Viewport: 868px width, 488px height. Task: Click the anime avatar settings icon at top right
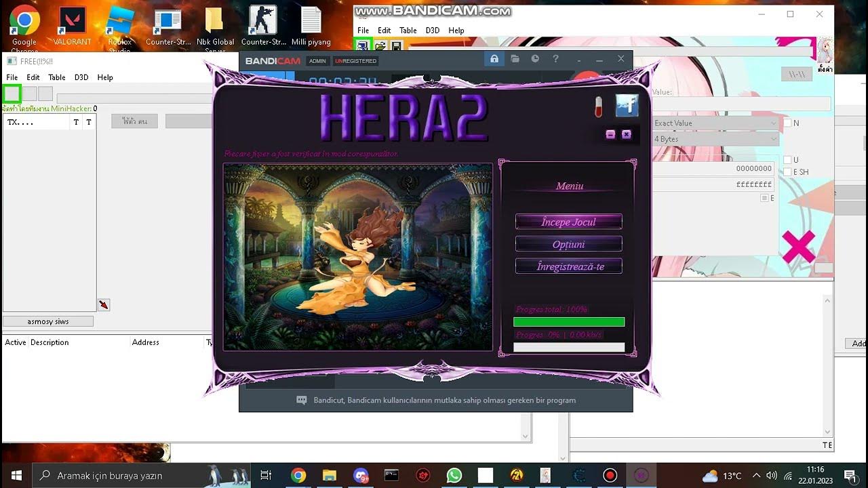(825, 51)
